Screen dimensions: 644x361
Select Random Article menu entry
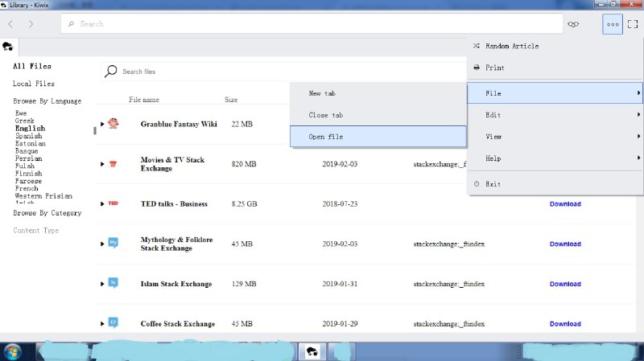(x=555, y=46)
